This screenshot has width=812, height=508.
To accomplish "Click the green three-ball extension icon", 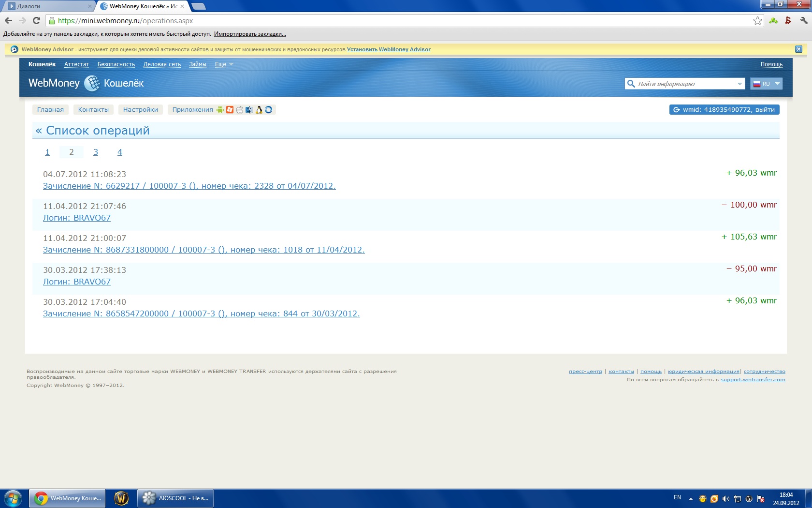I will click(773, 21).
